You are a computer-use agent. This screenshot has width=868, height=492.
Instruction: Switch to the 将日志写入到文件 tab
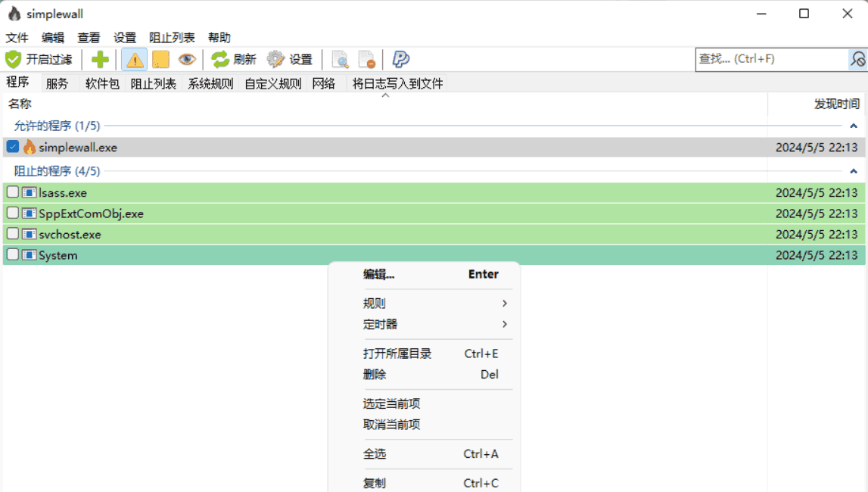click(x=398, y=83)
